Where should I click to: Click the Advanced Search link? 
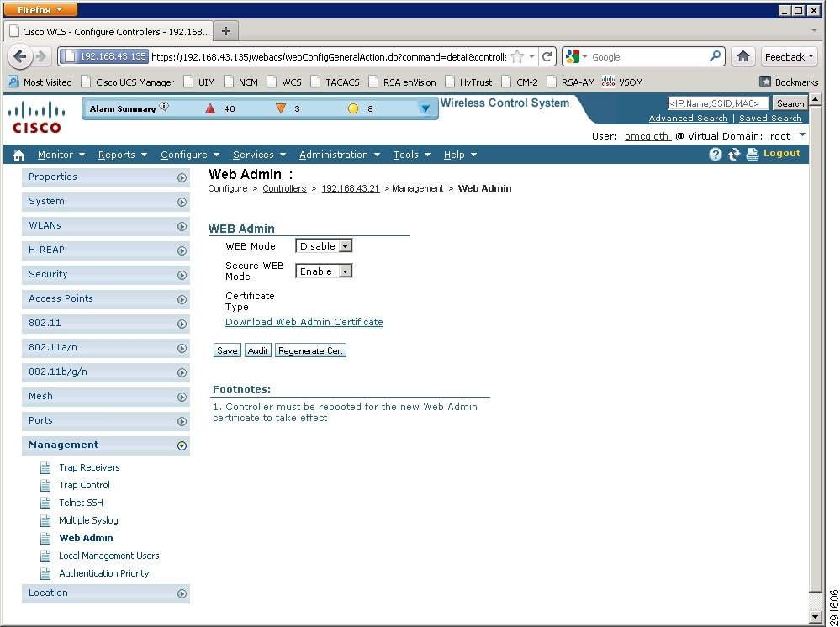(x=688, y=118)
